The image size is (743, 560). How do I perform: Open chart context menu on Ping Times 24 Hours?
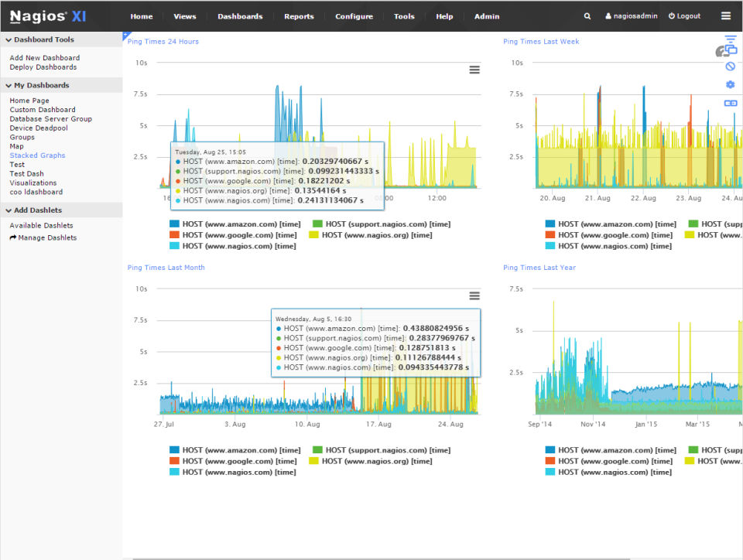(474, 70)
